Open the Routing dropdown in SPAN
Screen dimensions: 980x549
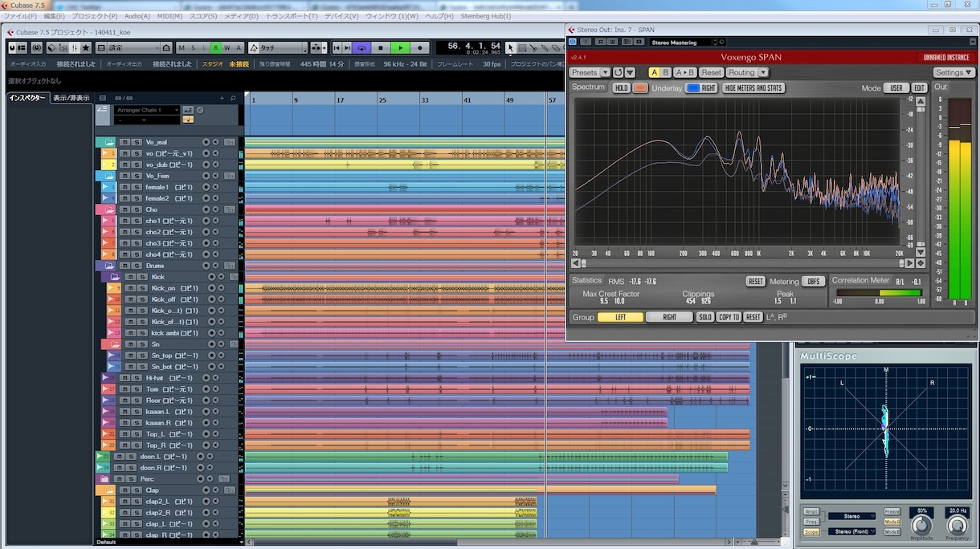point(747,72)
